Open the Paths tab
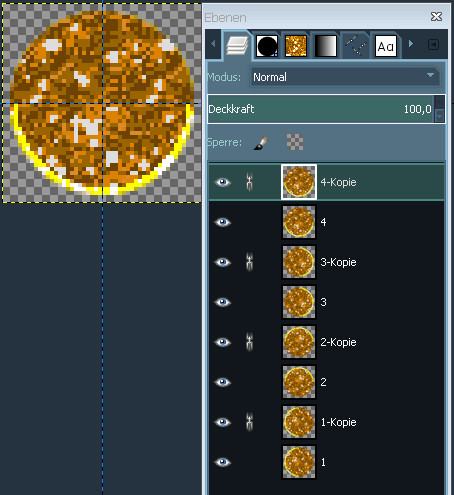Screen dimensions: 454x495 [356, 46]
